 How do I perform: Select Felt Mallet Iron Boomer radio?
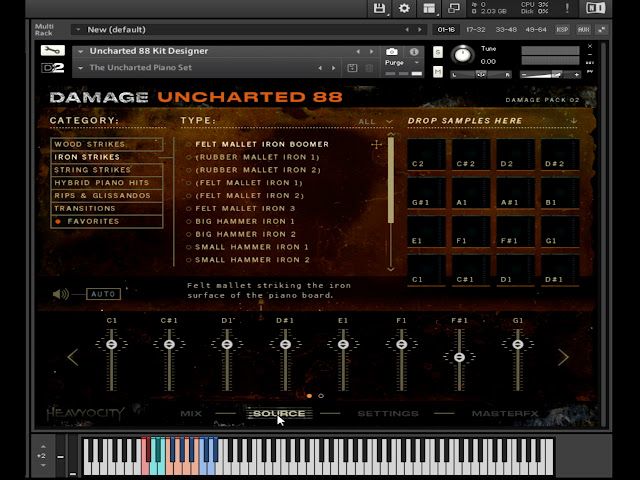[x=189, y=144]
